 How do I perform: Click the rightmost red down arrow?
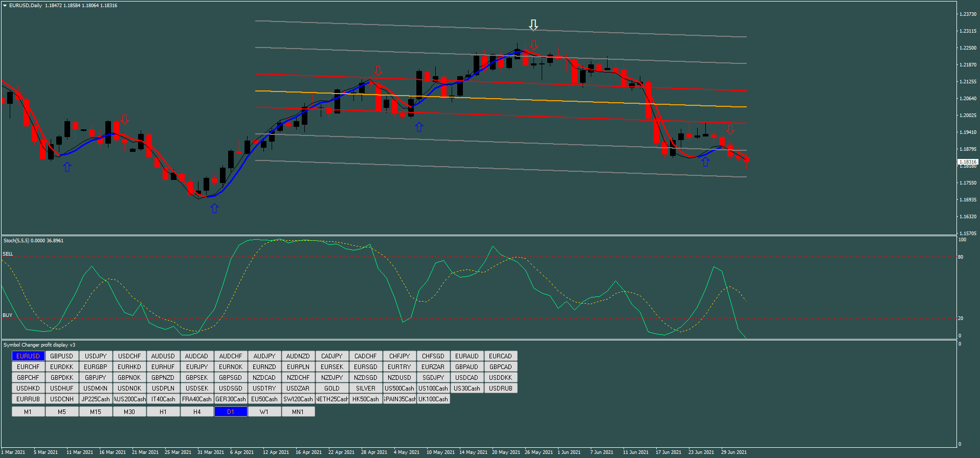730,129
